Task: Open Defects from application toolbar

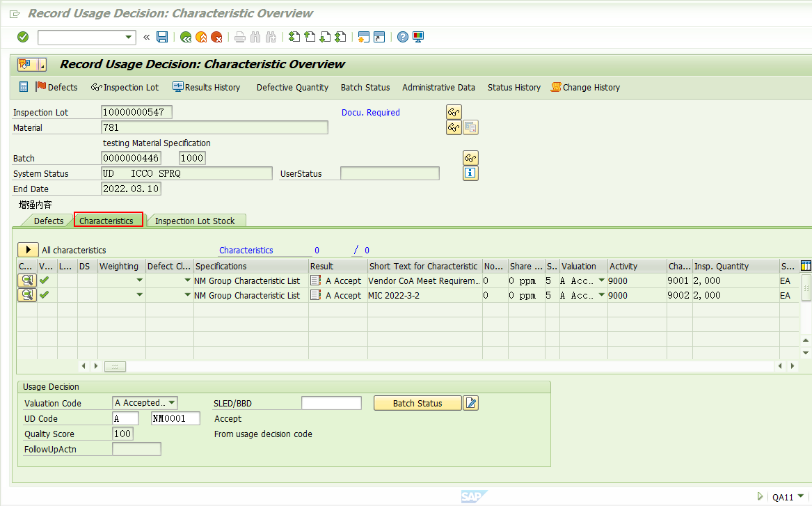Action: (x=57, y=87)
